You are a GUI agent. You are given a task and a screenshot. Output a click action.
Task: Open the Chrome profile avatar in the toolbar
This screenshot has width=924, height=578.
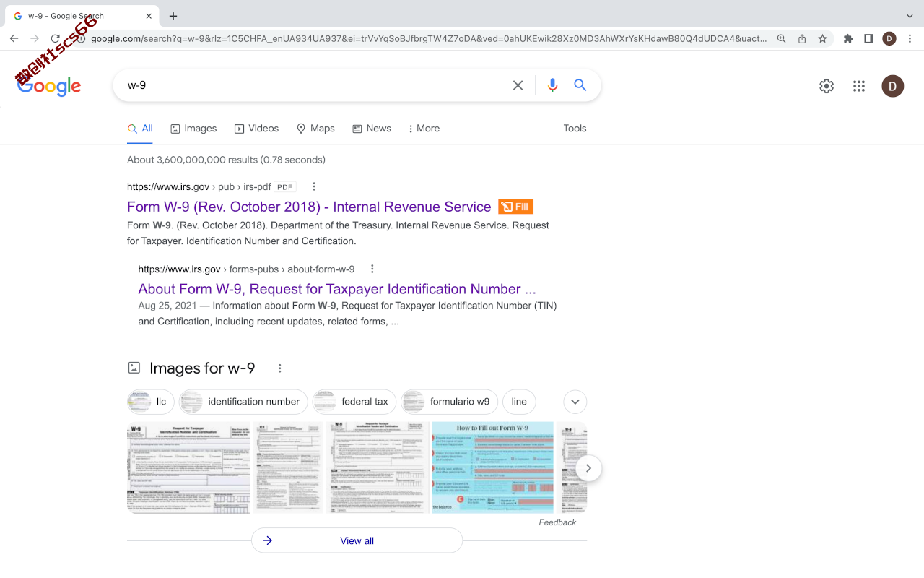889,39
